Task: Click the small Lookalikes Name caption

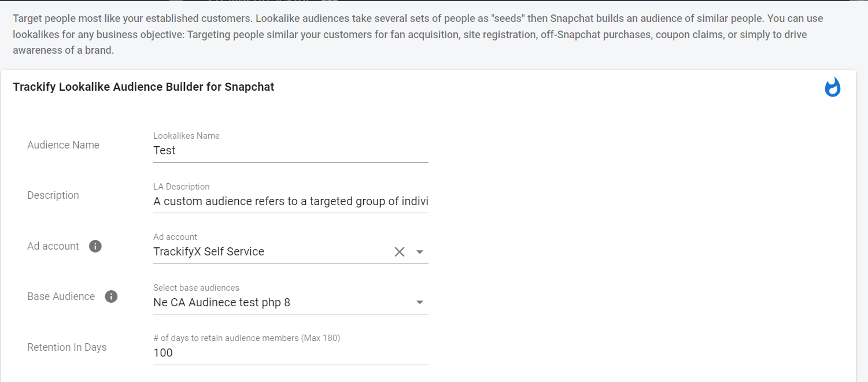Action: (x=186, y=136)
